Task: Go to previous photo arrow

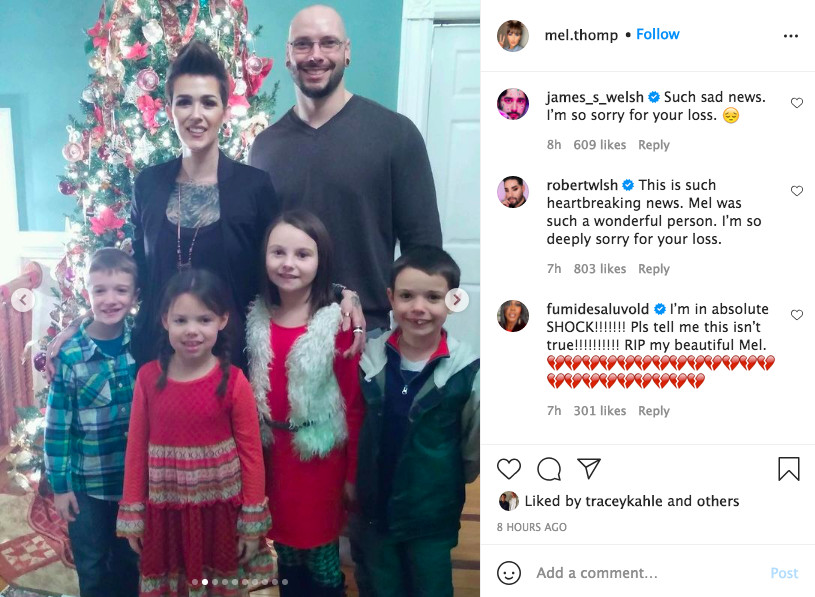Action: tap(23, 300)
